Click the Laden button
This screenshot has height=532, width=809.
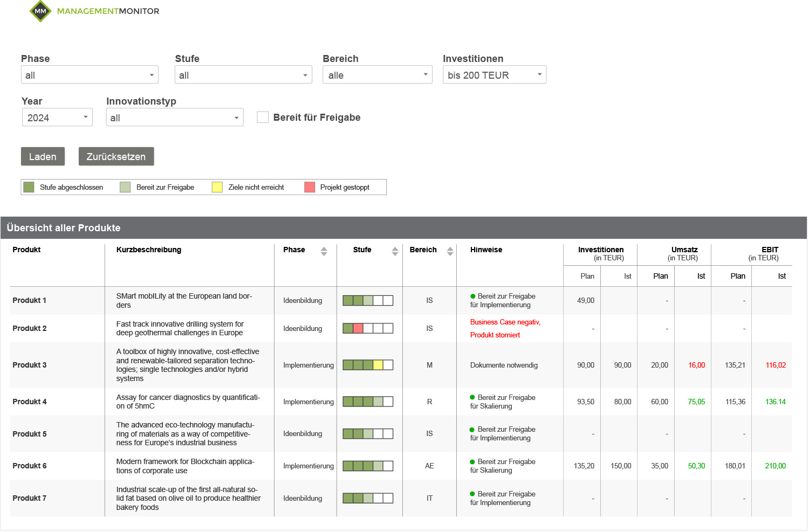[x=43, y=156]
